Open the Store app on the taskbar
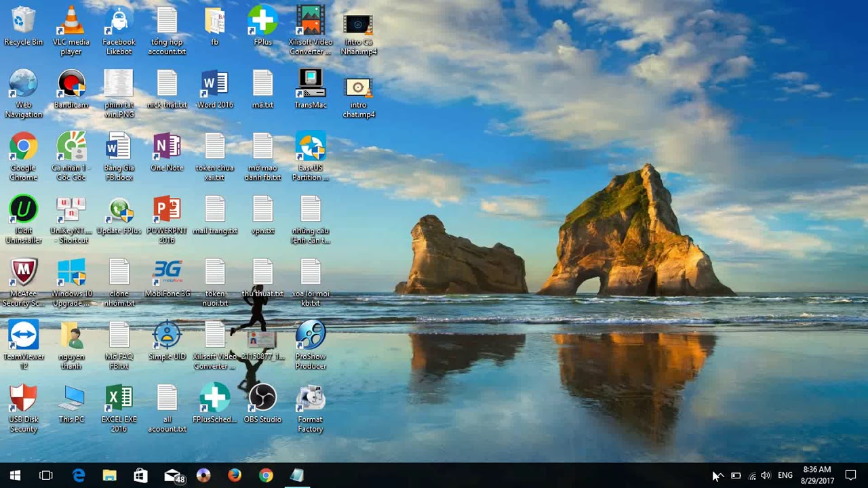Viewport: 868px width, 488px height. [x=141, y=475]
